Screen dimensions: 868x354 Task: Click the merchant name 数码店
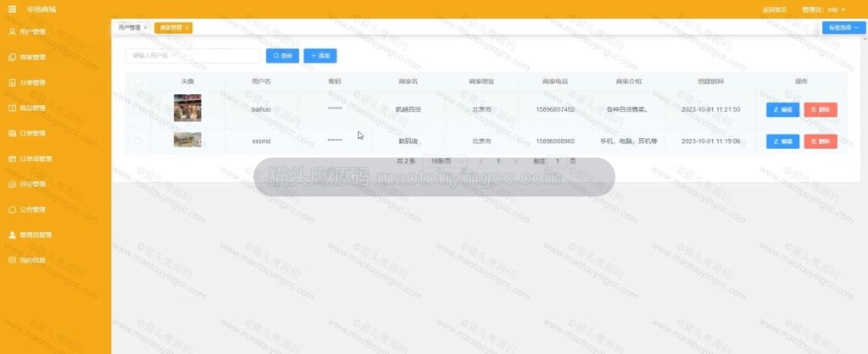tap(408, 141)
